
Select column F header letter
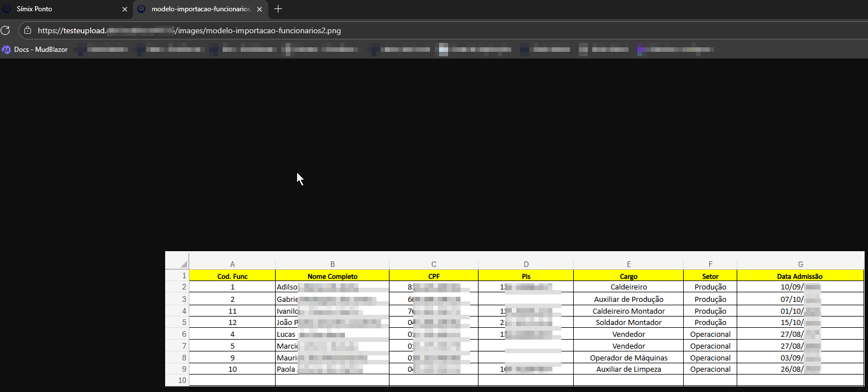tap(710, 264)
